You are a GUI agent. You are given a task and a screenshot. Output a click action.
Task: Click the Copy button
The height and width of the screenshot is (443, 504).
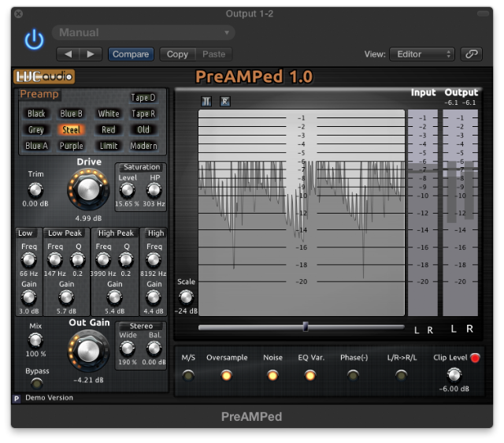pyautogui.click(x=177, y=54)
